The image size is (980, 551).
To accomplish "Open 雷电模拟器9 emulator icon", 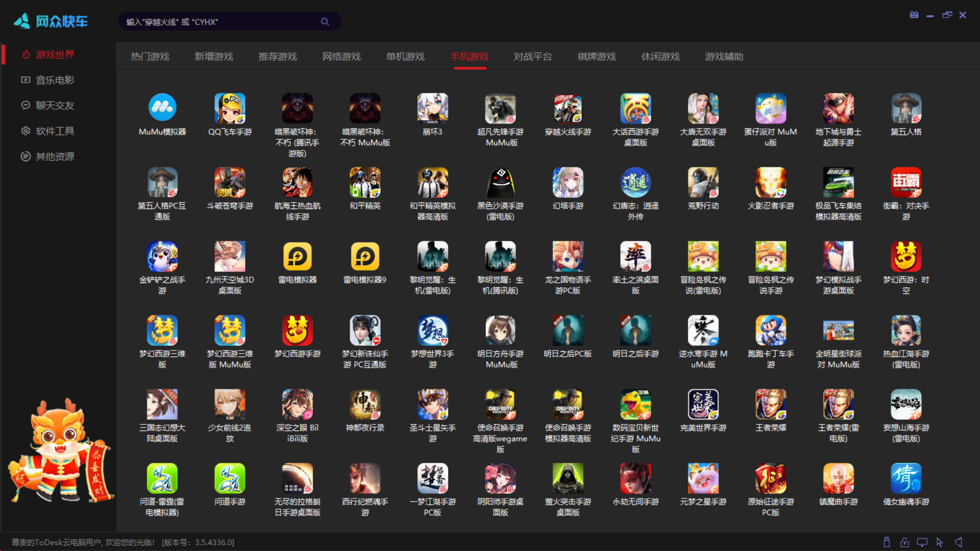I will click(365, 256).
